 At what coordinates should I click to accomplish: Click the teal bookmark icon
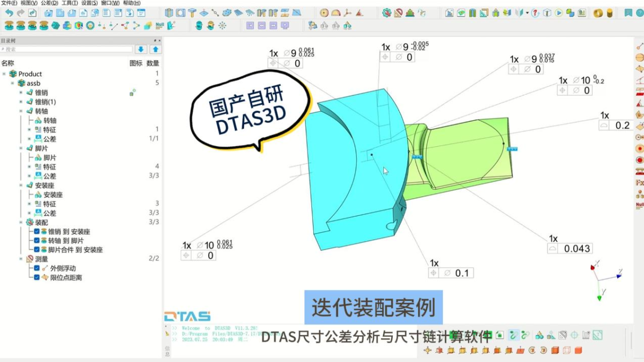(628, 13)
